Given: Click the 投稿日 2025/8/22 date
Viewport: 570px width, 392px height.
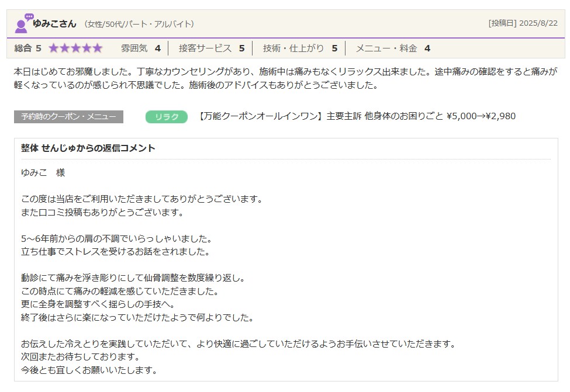Looking at the screenshot, I should tap(523, 23).
